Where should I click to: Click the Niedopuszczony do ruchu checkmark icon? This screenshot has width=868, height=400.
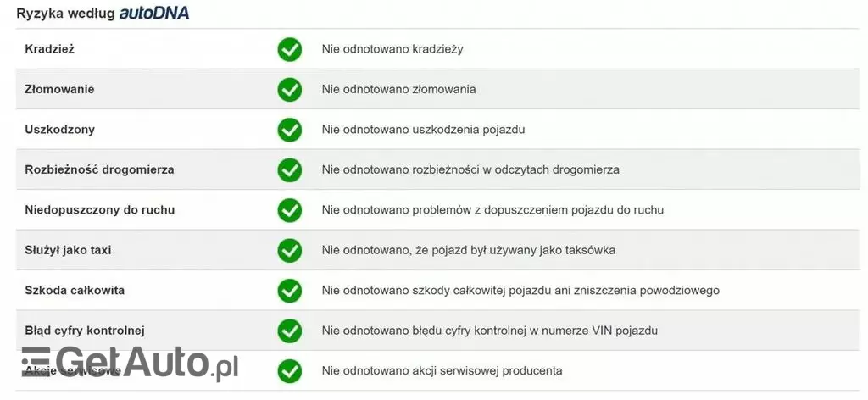point(290,209)
